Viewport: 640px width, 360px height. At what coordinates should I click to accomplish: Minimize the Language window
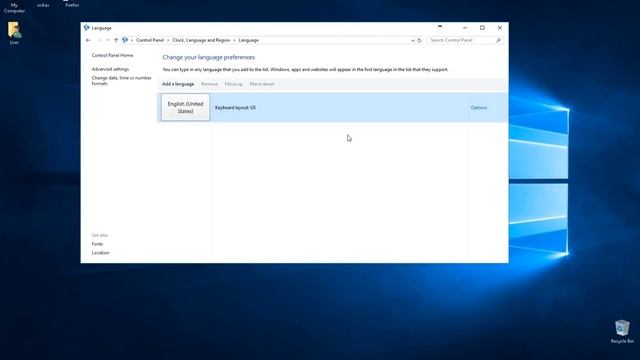pos(465,28)
